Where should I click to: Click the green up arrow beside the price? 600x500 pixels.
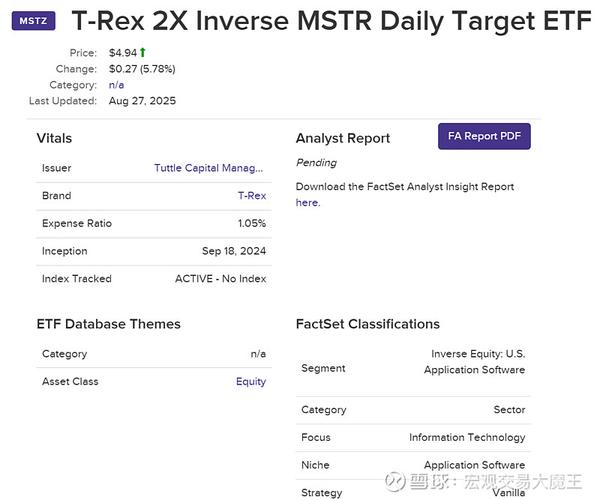(x=143, y=52)
